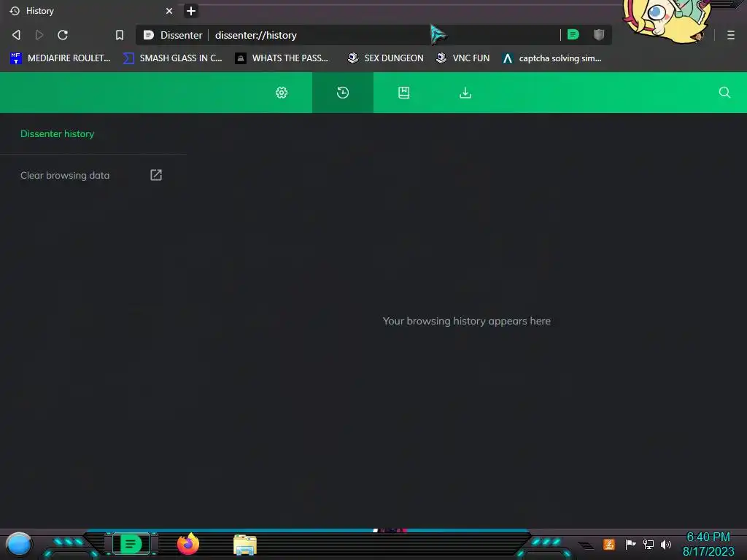Open the volume speaker icon

tap(665, 544)
